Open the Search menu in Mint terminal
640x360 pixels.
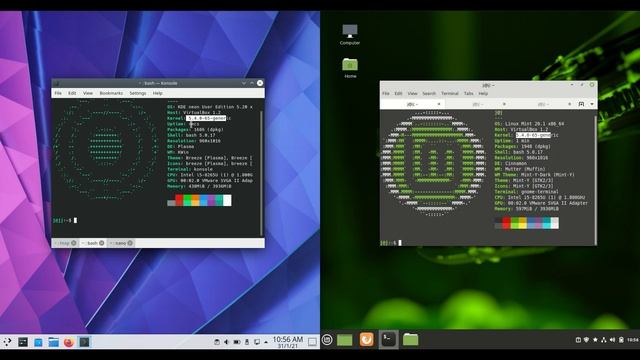[429, 93]
